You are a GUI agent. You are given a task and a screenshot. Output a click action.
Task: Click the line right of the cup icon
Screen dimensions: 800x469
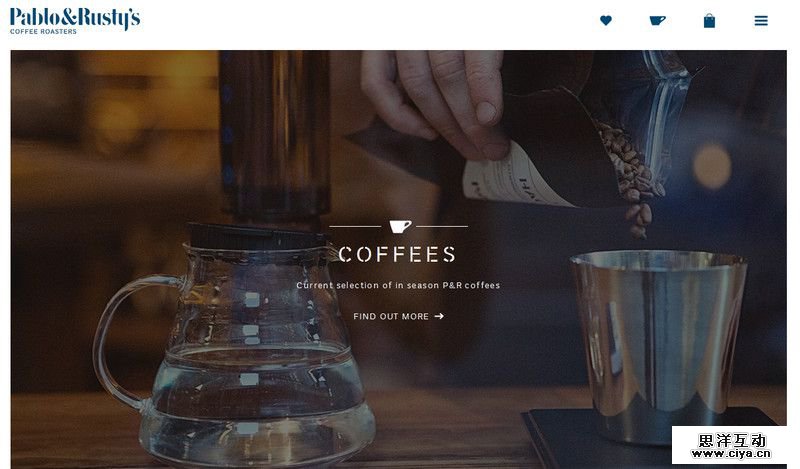[x=442, y=226]
